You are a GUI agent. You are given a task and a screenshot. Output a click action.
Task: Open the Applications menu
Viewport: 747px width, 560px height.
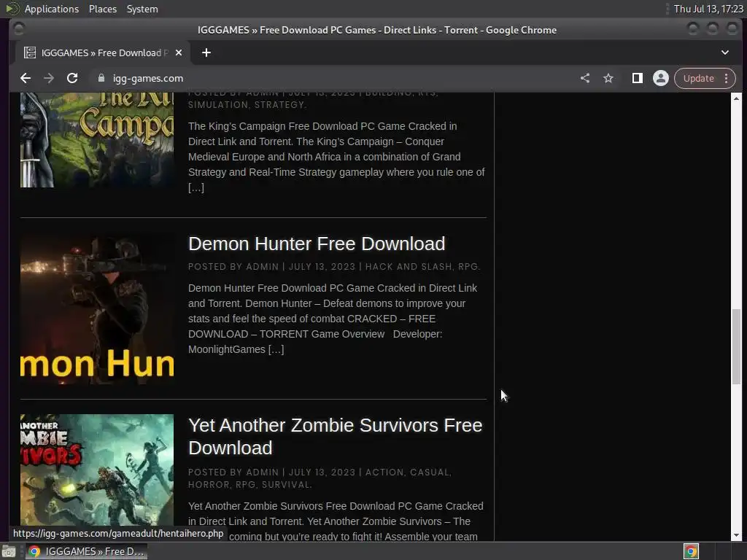pyautogui.click(x=52, y=9)
